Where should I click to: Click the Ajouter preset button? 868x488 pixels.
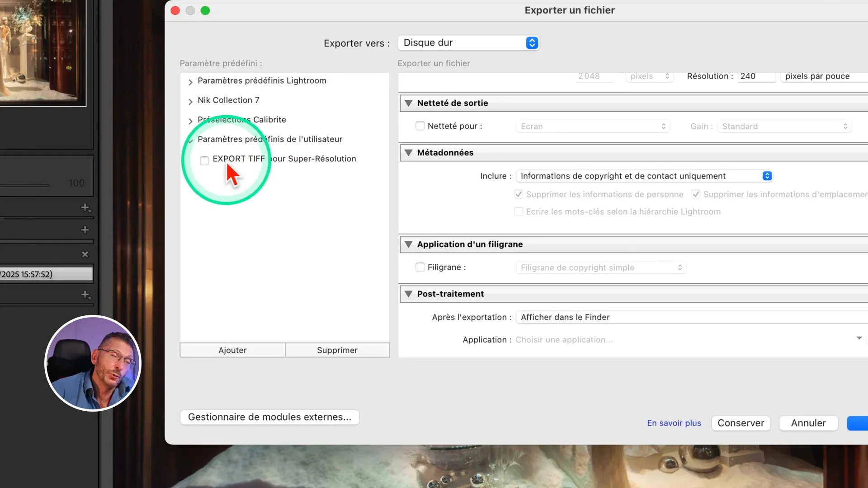point(232,350)
